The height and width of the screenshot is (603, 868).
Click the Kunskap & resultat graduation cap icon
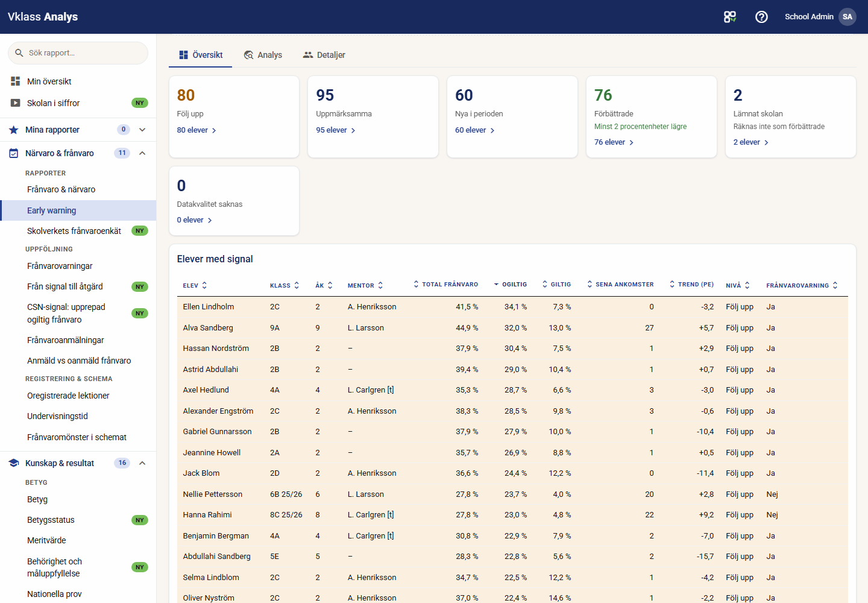click(x=13, y=463)
